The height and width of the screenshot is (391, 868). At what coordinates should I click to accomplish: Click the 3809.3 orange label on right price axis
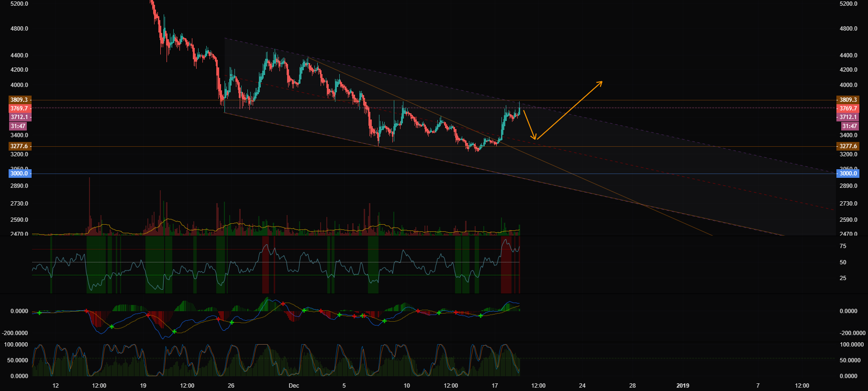[x=848, y=100]
